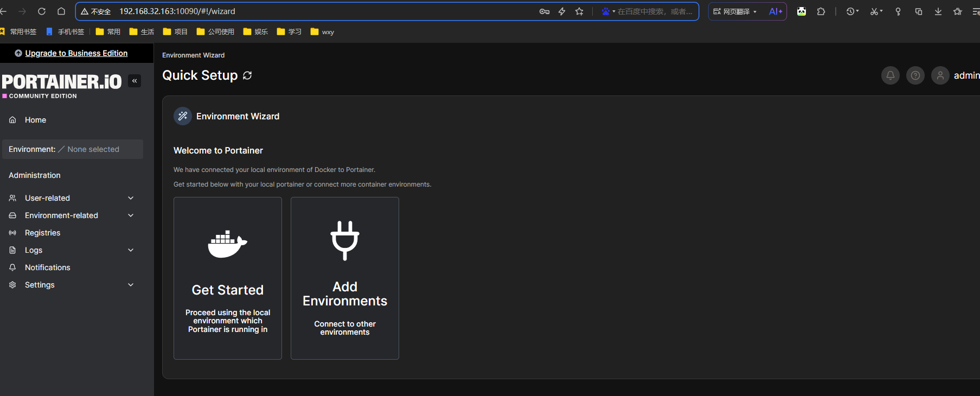Click the Quick Setup refresh icon

247,75
